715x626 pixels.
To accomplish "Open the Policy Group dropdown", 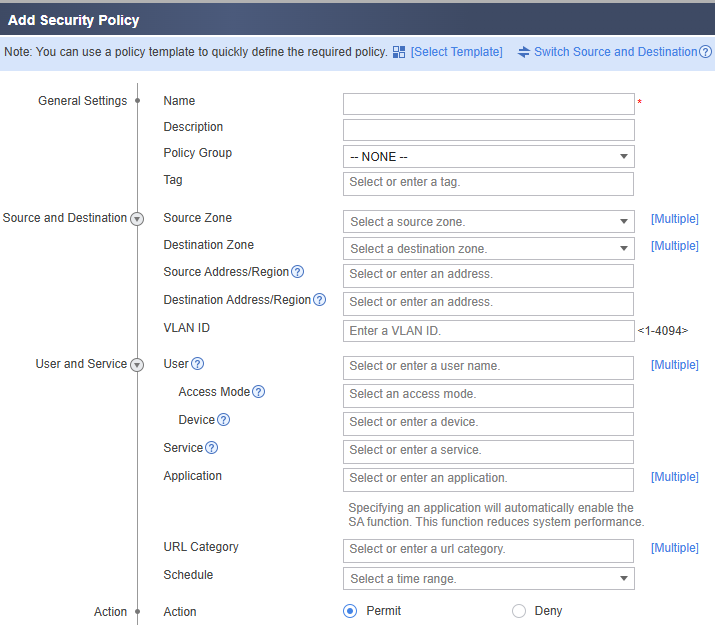I will pyautogui.click(x=489, y=157).
